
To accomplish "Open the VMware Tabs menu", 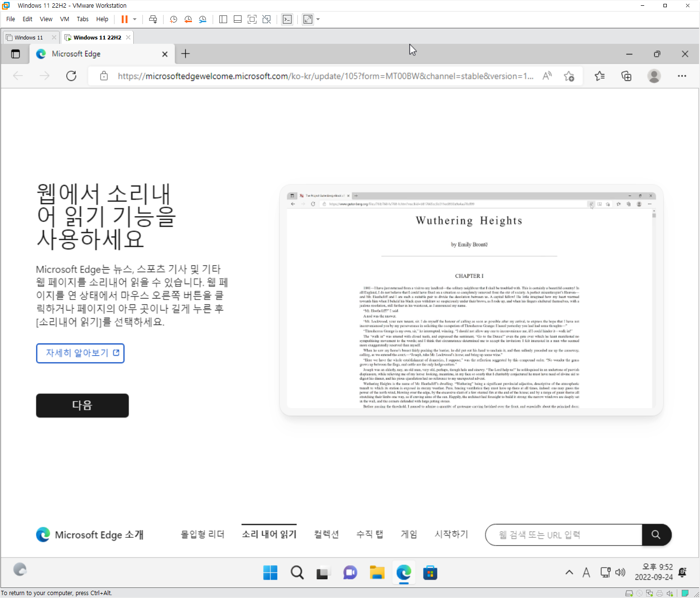I will point(83,19).
